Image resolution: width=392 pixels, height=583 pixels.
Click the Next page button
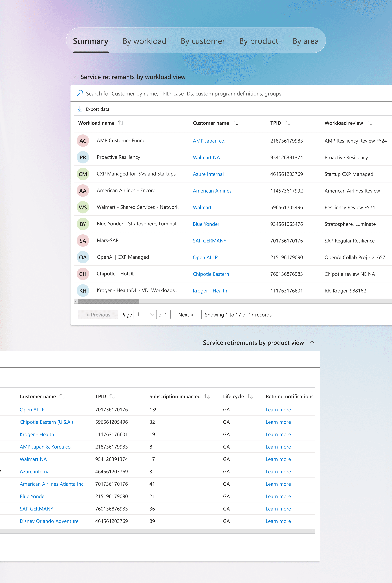[x=186, y=315]
